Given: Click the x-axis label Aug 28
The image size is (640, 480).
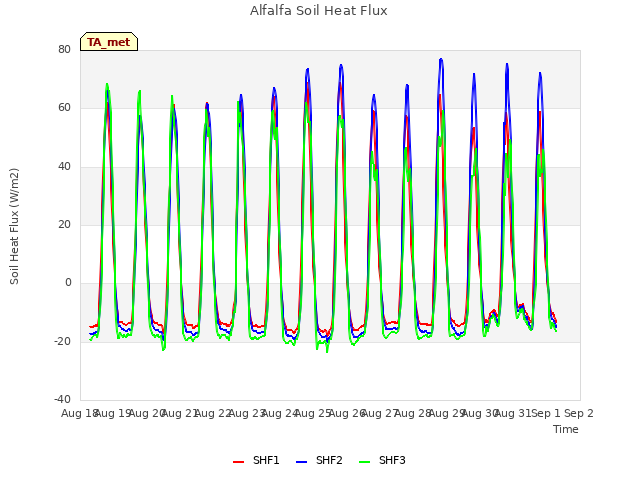Looking at the screenshot, I should tap(413, 413).
